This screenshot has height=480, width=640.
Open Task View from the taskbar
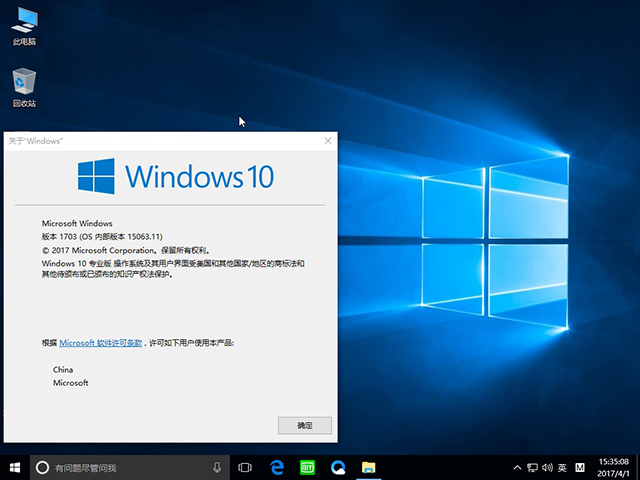pos(245,467)
